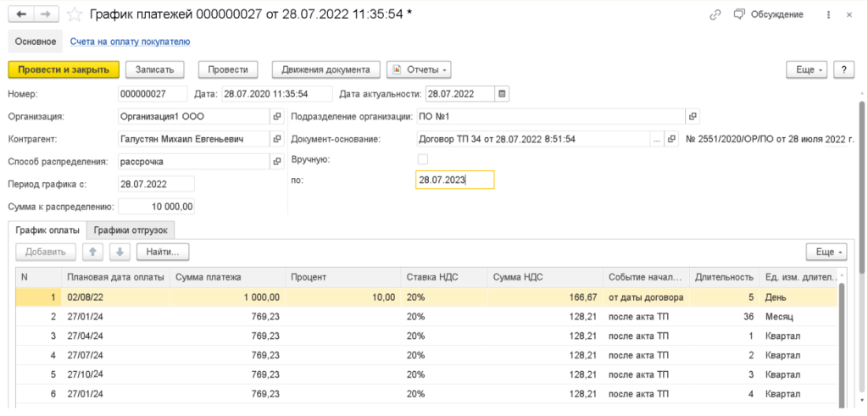
Task: Expand the Отчеты dropdown
Action: [419, 69]
